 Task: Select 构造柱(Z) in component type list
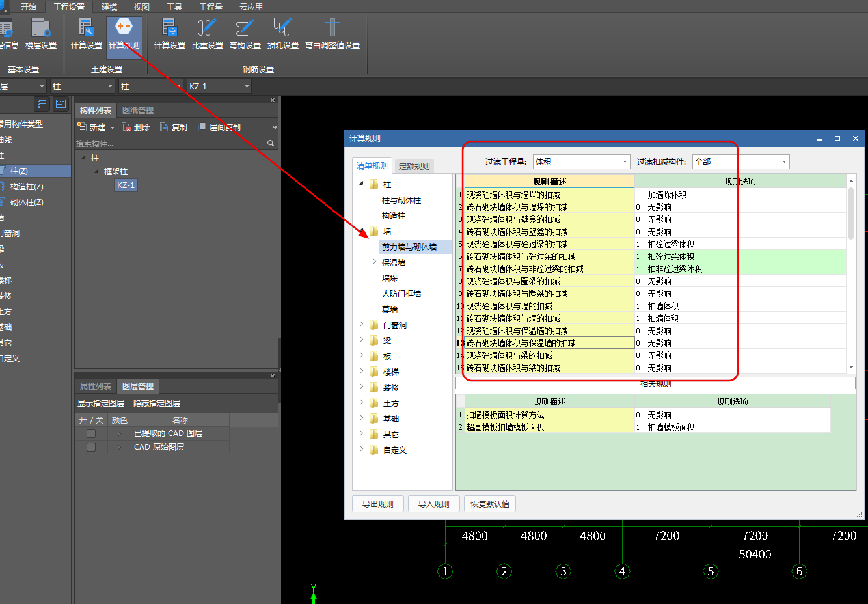[x=27, y=187]
